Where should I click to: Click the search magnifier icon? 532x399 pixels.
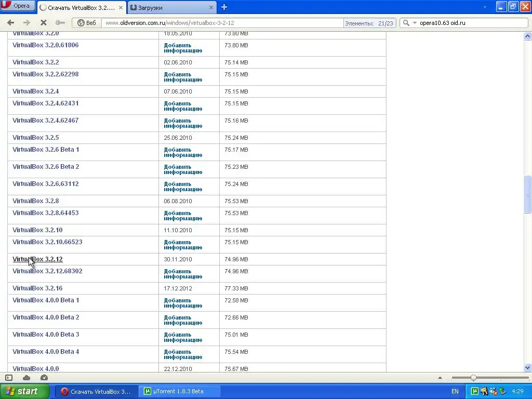click(406, 23)
